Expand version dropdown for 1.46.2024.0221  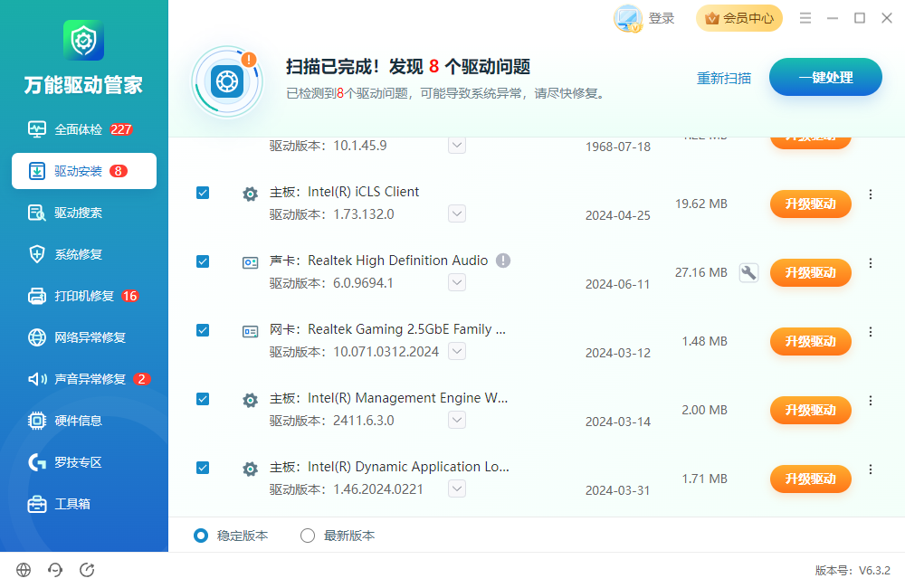pyautogui.click(x=457, y=488)
